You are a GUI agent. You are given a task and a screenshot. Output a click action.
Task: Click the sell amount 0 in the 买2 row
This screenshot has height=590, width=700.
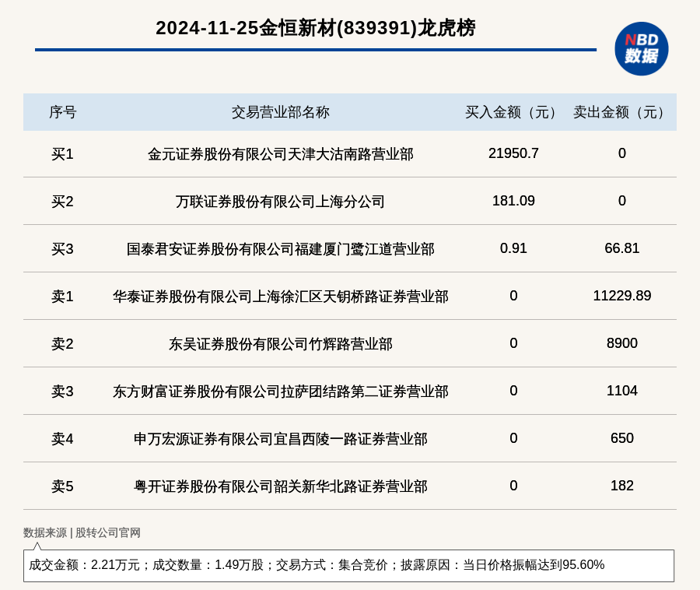(x=622, y=201)
